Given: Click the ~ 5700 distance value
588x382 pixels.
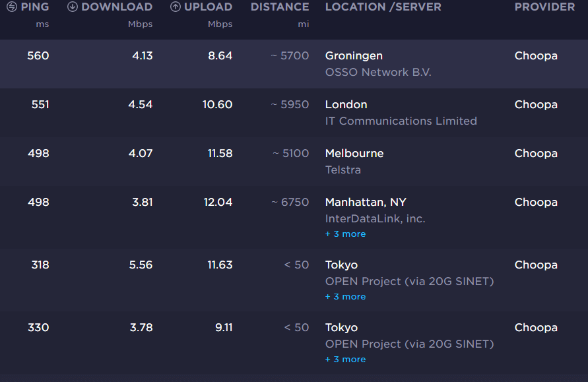Looking at the screenshot, I should tap(290, 56).
